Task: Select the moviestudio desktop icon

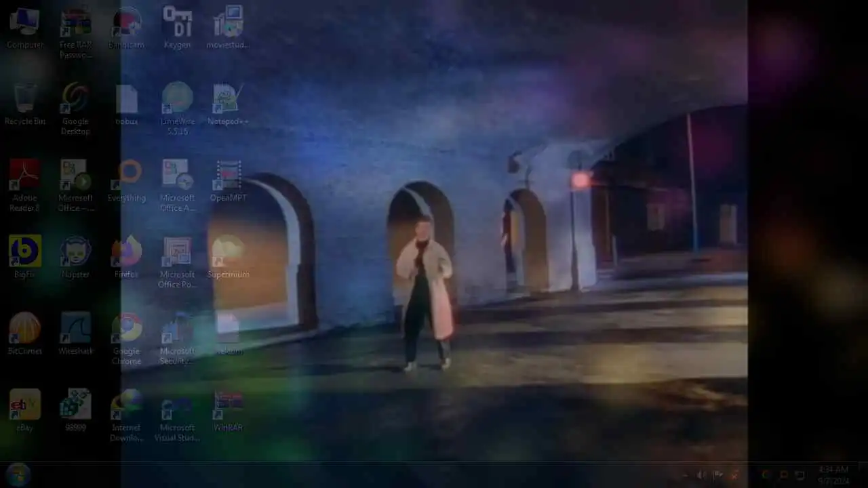Action: tap(228, 28)
